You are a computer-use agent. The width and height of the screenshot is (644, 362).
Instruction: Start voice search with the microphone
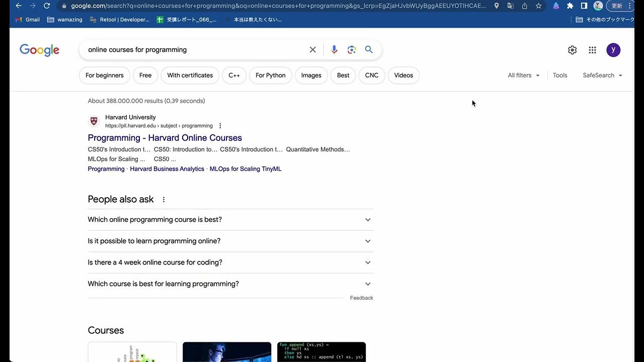click(334, 50)
